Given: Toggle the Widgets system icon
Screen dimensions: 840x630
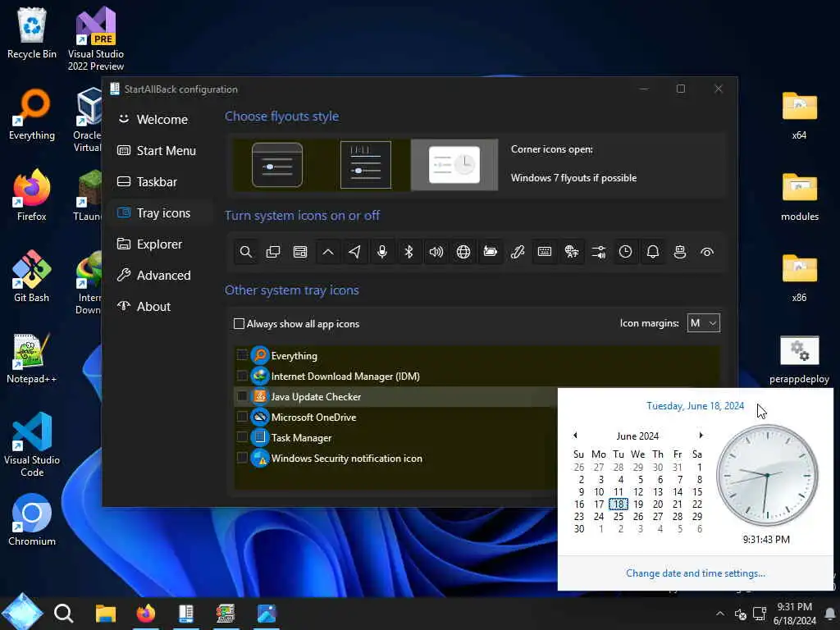Looking at the screenshot, I should tap(300, 252).
